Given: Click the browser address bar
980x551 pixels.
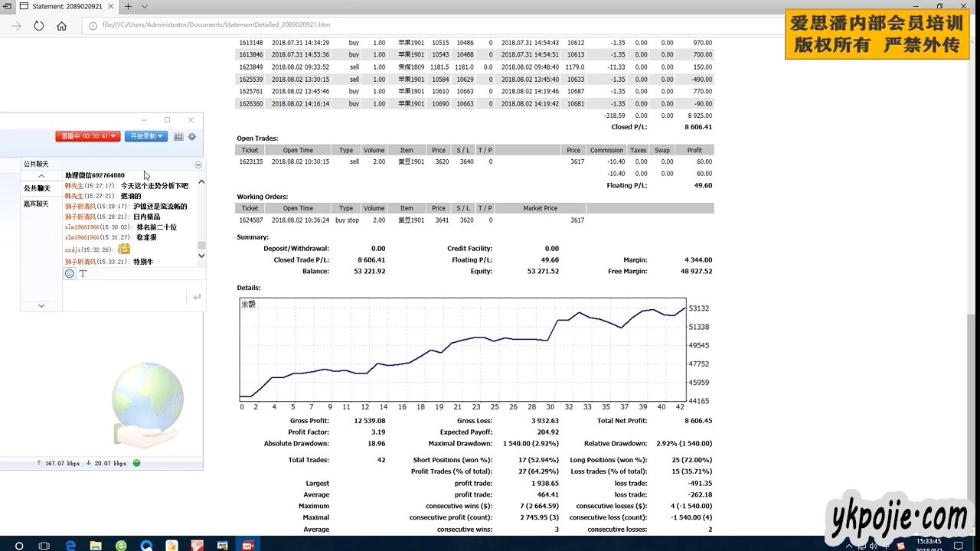Looking at the screenshot, I should tap(383, 25).
